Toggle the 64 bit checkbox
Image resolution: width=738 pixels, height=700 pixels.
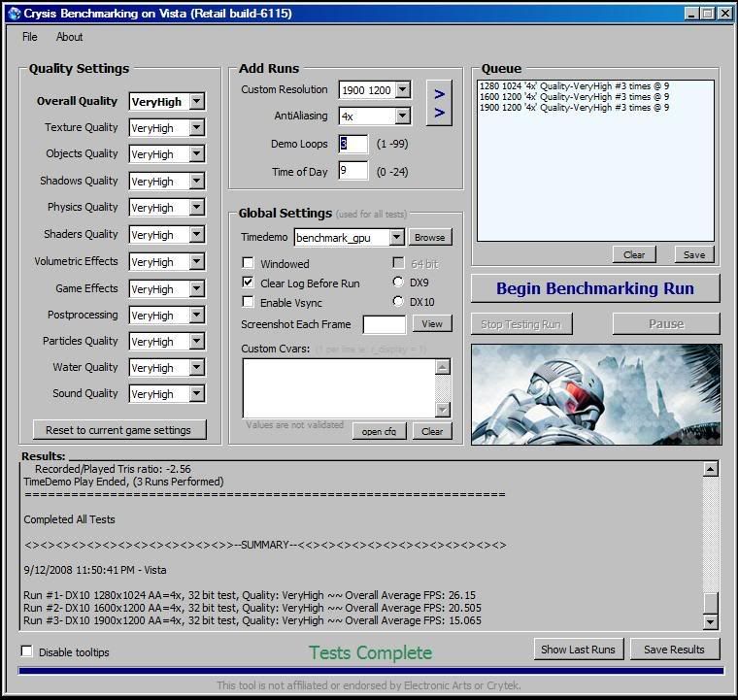[x=398, y=262]
